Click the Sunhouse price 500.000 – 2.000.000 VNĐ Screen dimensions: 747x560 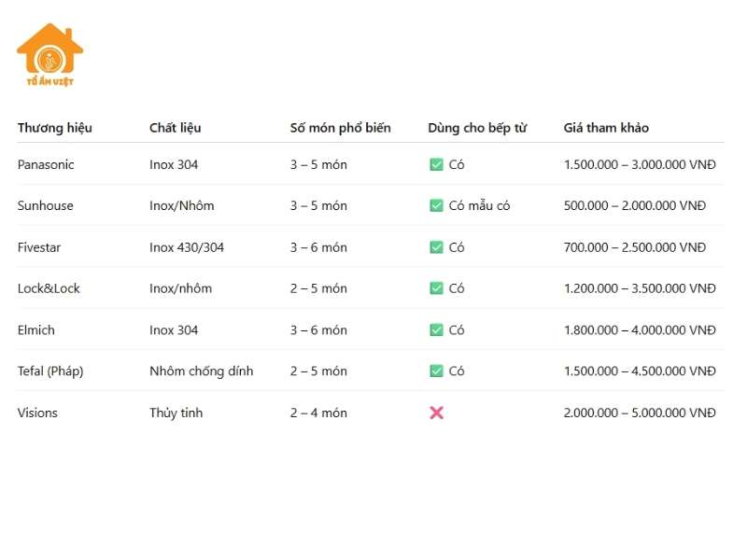(635, 206)
